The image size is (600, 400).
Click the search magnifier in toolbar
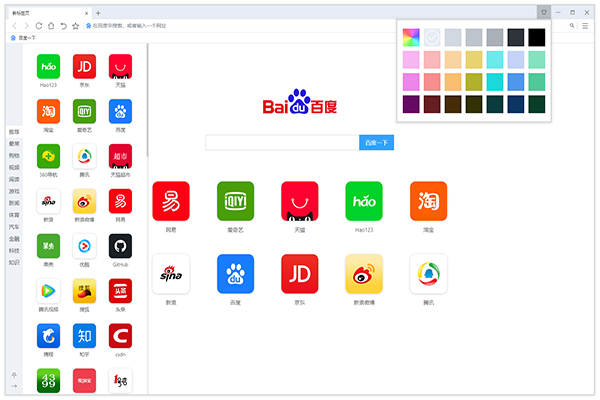572,26
